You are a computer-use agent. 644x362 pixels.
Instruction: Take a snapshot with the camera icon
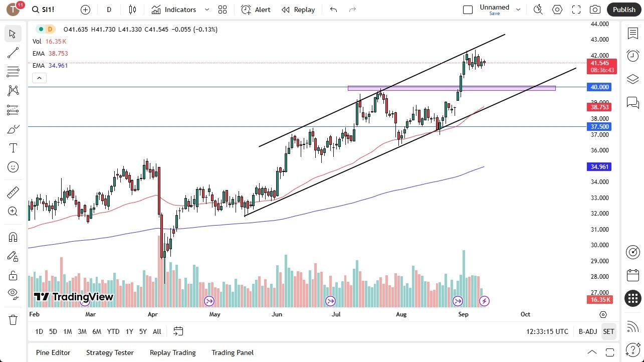[x=595, y=10]
